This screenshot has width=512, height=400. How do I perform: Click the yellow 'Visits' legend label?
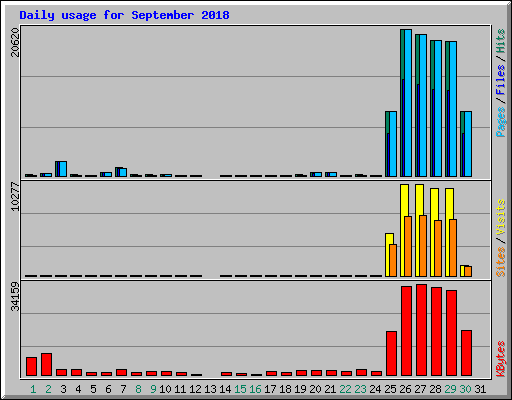tap(500, 217)
